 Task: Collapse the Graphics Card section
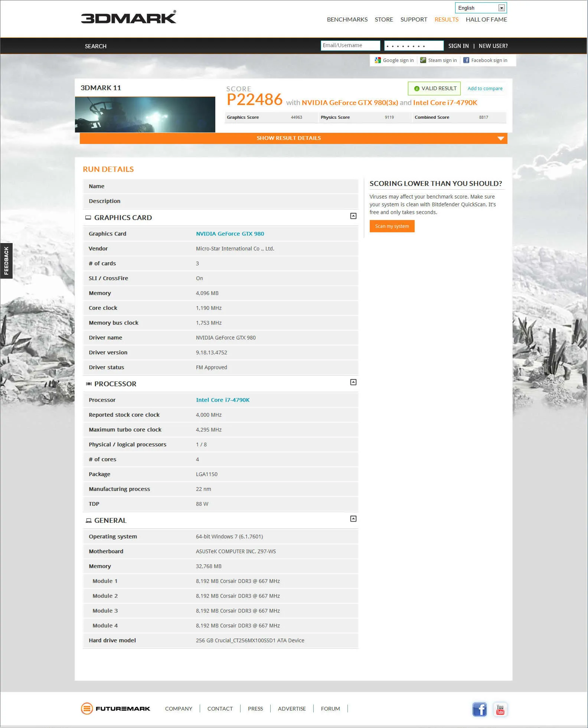coord(353,216)
